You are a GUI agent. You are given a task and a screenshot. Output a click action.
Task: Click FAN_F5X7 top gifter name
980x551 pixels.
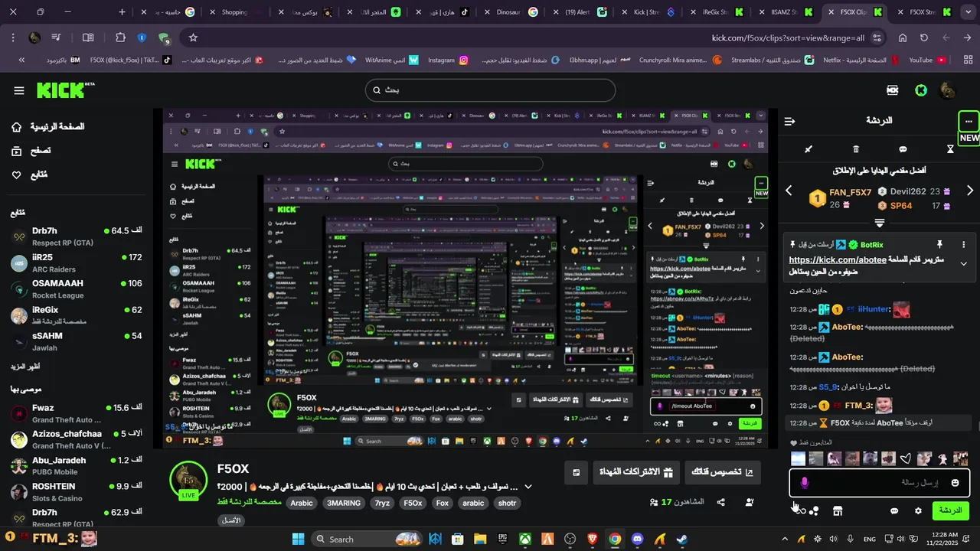850,193
